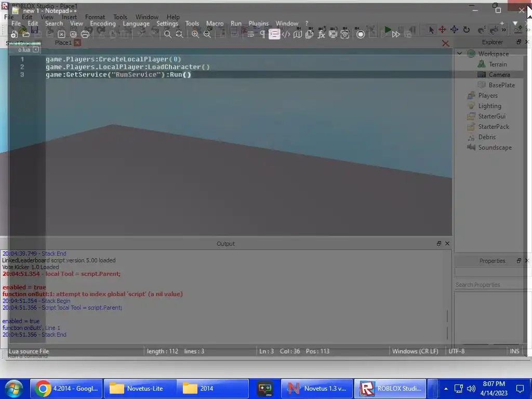Click Notepad++ code tag icon

(286, 34)
